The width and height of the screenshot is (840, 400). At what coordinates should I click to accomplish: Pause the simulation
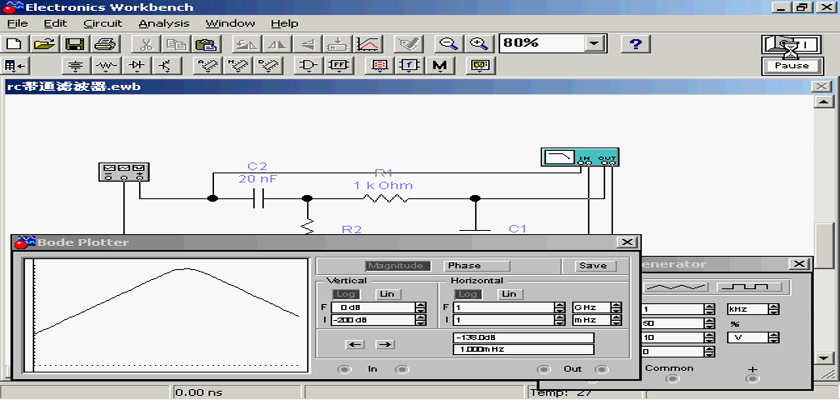click(x=791, y=66)
